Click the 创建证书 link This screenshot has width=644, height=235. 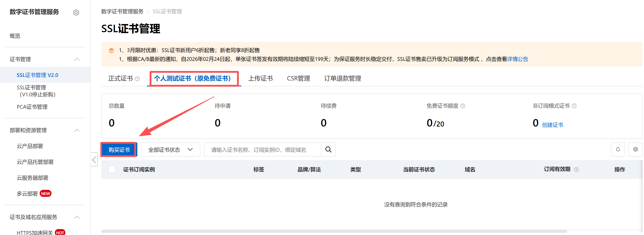tap(552, 125)
